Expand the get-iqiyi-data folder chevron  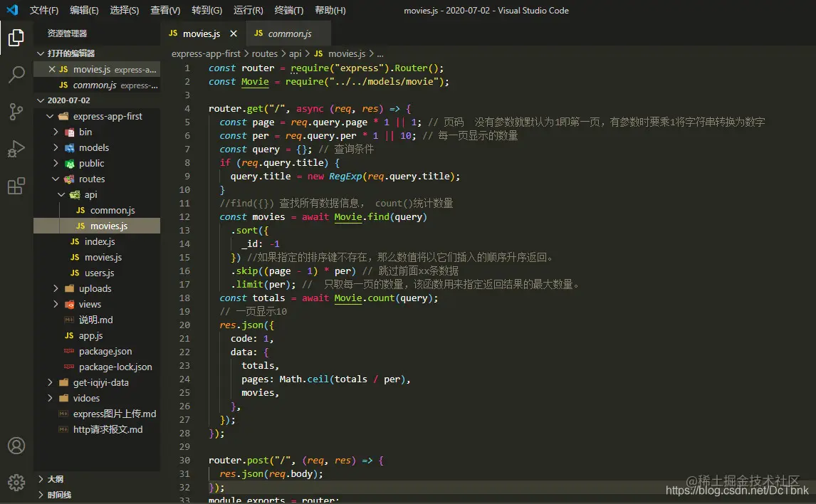pyautogui.click(x=50, y=382)
